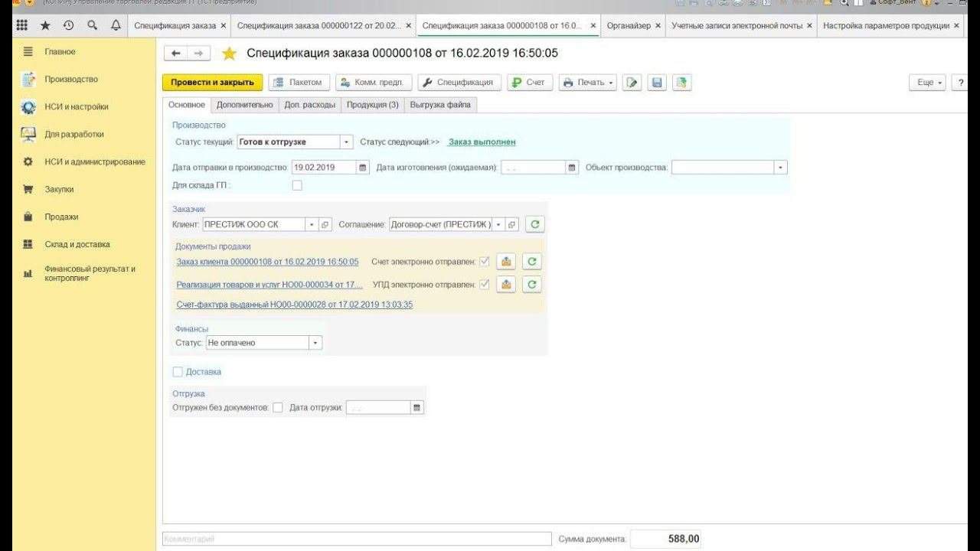Viewport: 980px width, 551px height.
Task: Open the global search magnifier
Action: point(92,25)
